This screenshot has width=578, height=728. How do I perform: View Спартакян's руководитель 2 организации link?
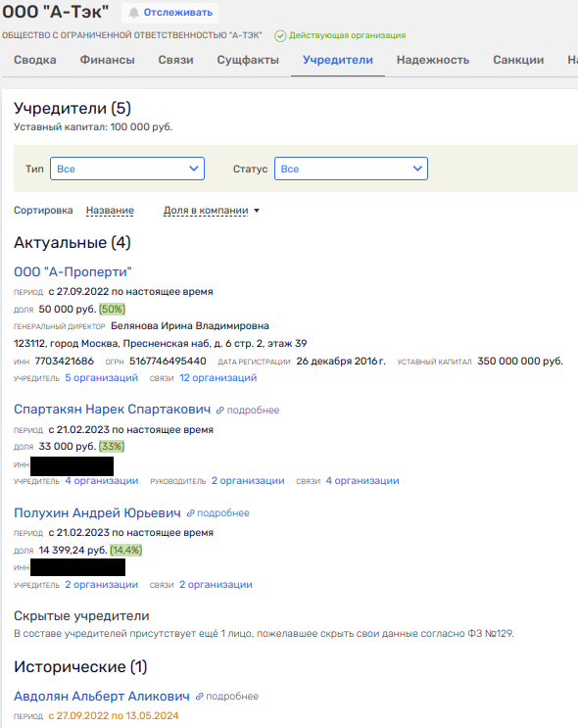coord(248,481)
